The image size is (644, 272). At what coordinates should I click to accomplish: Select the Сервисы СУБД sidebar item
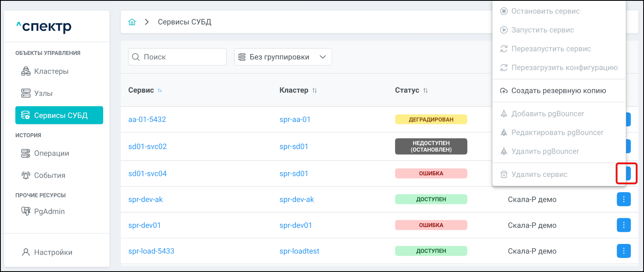click(59, 116)
